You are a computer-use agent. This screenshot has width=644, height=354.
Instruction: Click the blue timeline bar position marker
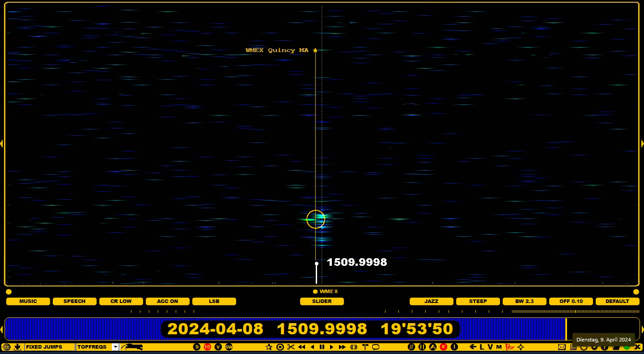pyautogui.click(x=566, y=328)
